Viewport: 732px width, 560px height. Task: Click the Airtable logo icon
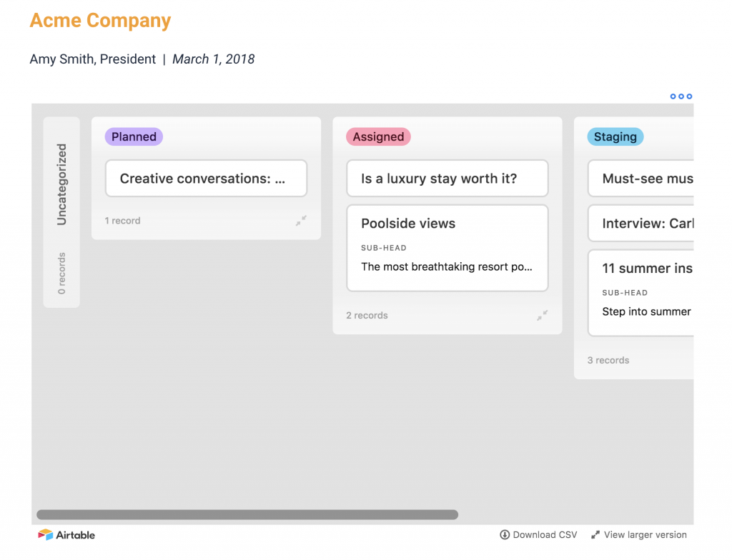coord(46,534)
